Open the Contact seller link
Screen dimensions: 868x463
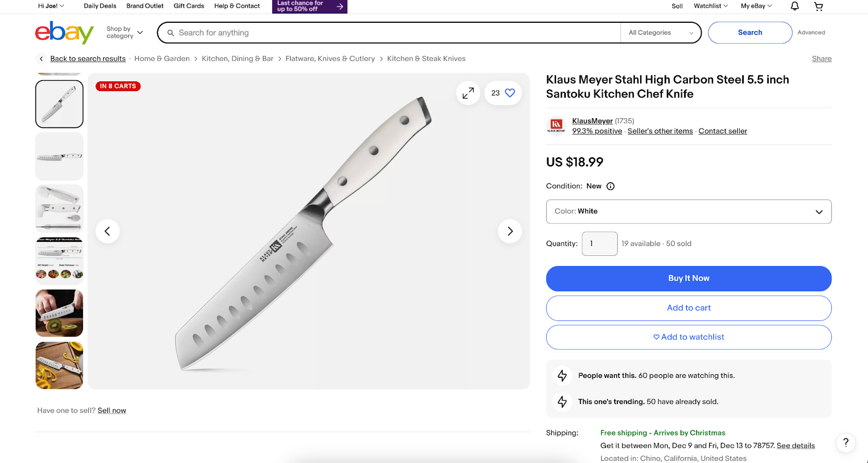pyautogui.click(x=723, y=131)
